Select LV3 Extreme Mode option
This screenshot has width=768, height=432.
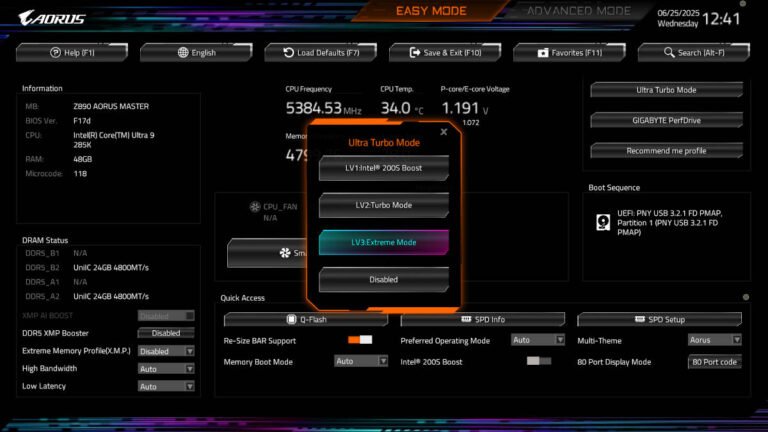[x=384, y=242]
